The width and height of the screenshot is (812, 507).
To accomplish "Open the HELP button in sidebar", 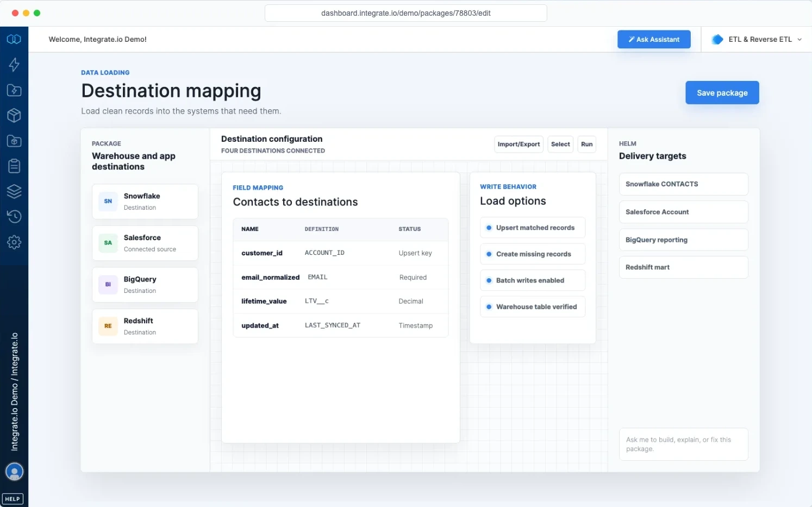I will (x=13, y=499).
